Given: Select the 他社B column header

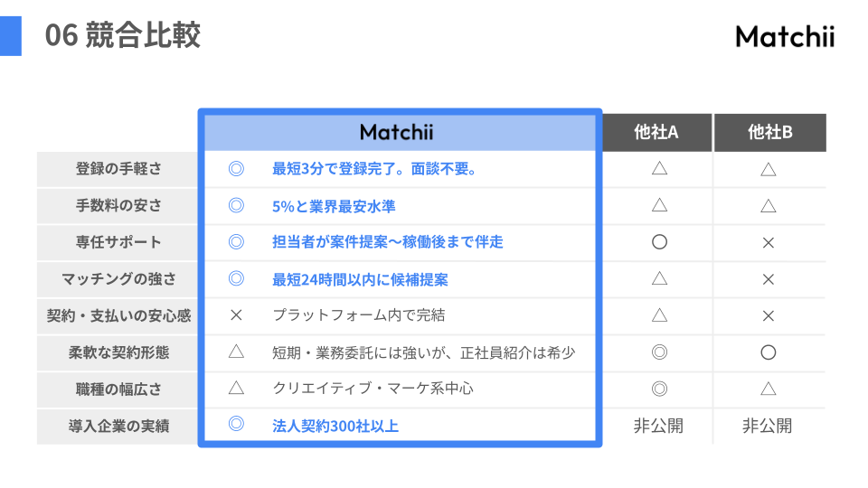Looking at the screenshot, I should tap(769, 133).
